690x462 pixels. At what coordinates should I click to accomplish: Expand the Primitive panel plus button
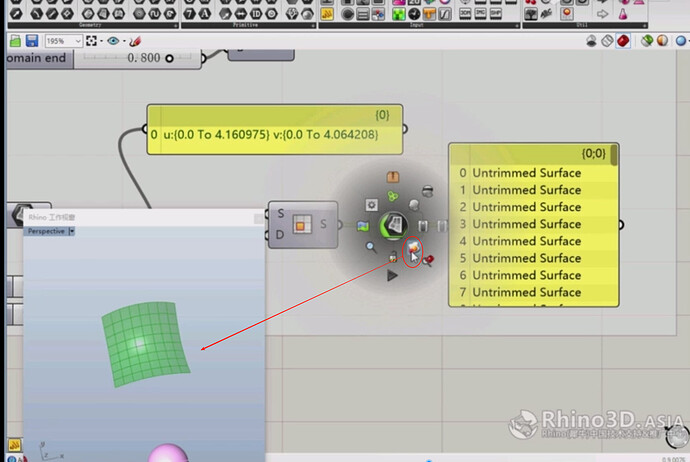313,26
